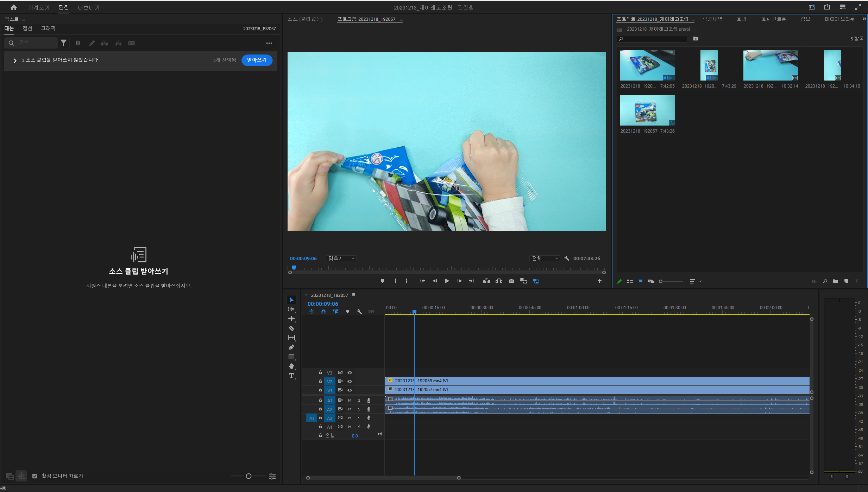Toggle Snap in timeline (magnet icon)
The height and width of the screenshot is (492, 868).
[323, 312]
